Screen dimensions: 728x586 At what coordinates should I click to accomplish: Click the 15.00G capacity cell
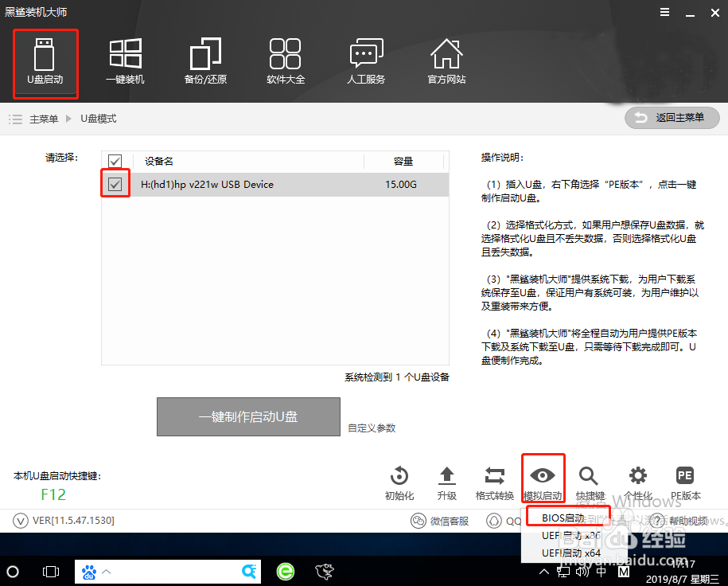click(x=401, y=185)
